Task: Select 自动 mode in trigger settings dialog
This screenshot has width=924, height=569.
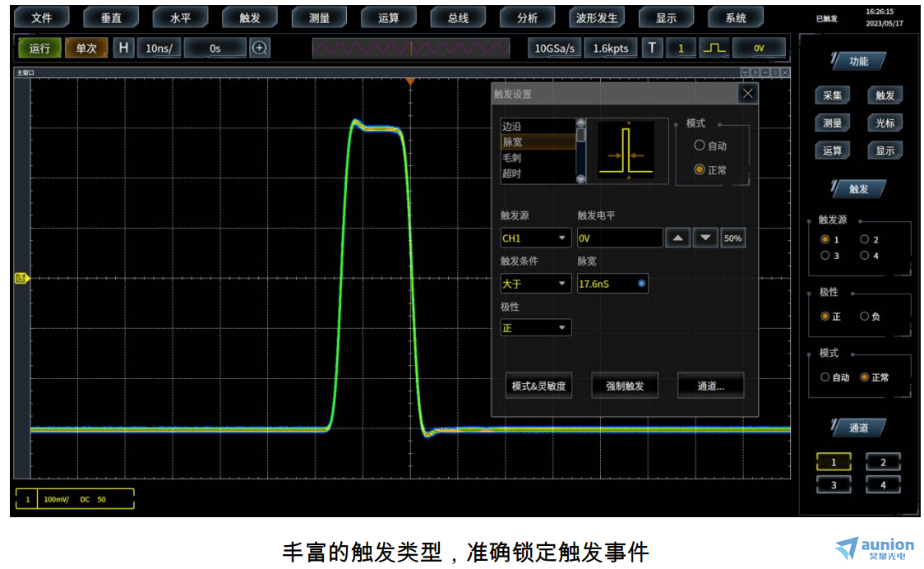Action: (700, 146)
